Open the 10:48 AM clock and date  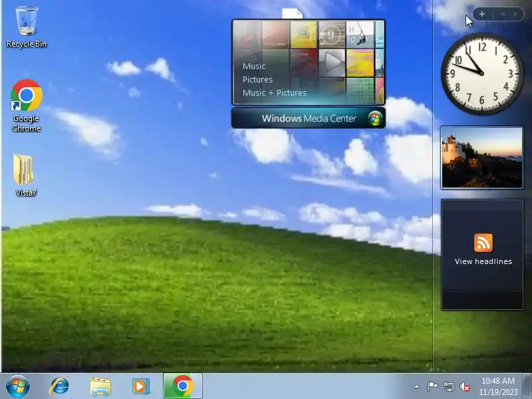(x=498, y=386)
